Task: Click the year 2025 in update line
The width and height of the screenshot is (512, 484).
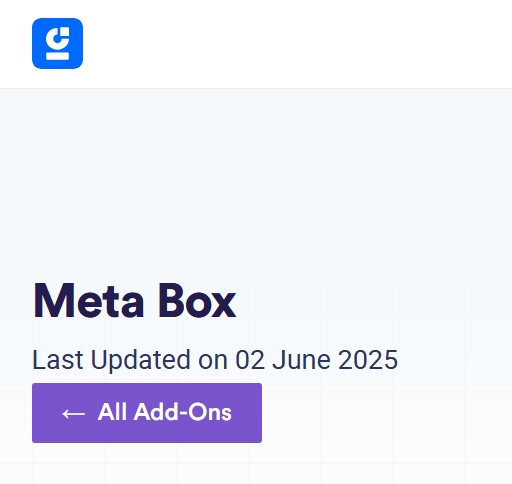Action: click(x=368, y=360)
